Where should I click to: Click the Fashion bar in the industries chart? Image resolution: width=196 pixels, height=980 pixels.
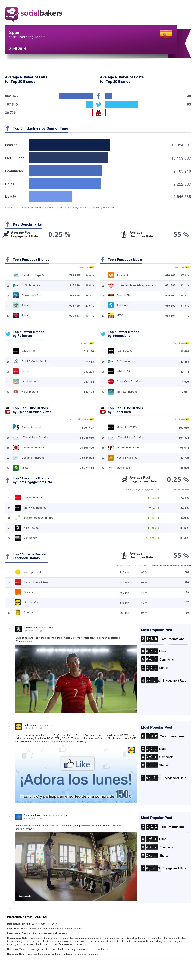pos(69,145)
